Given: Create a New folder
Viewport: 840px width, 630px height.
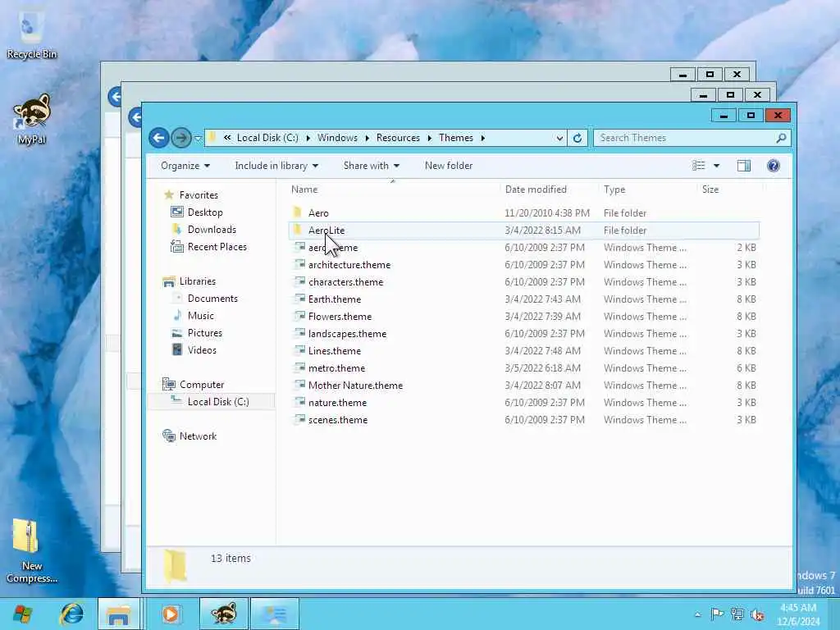Looking at the screenshot, I should pyautogui.click(x=449, y=166).
